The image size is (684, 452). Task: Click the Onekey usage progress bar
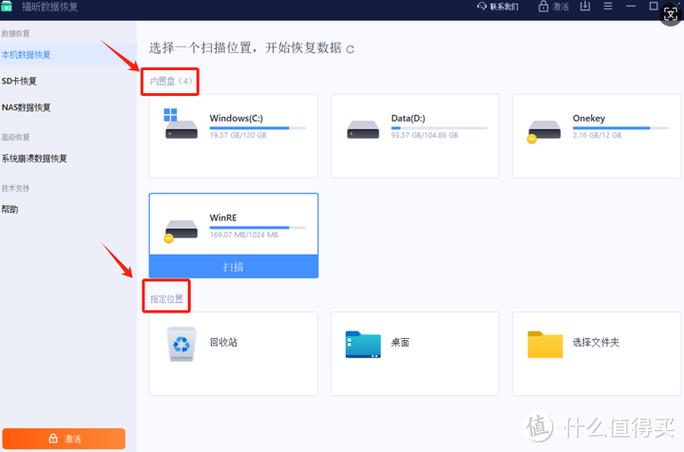620,128
